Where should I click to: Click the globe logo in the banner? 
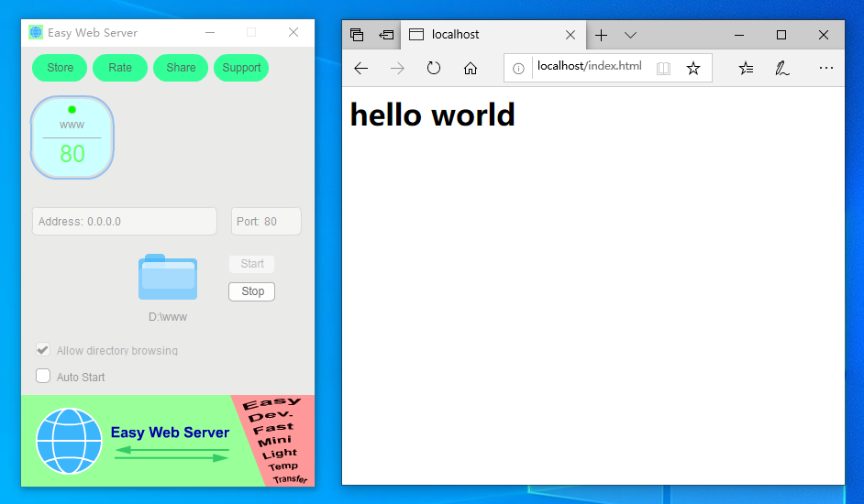click(69, 441)
